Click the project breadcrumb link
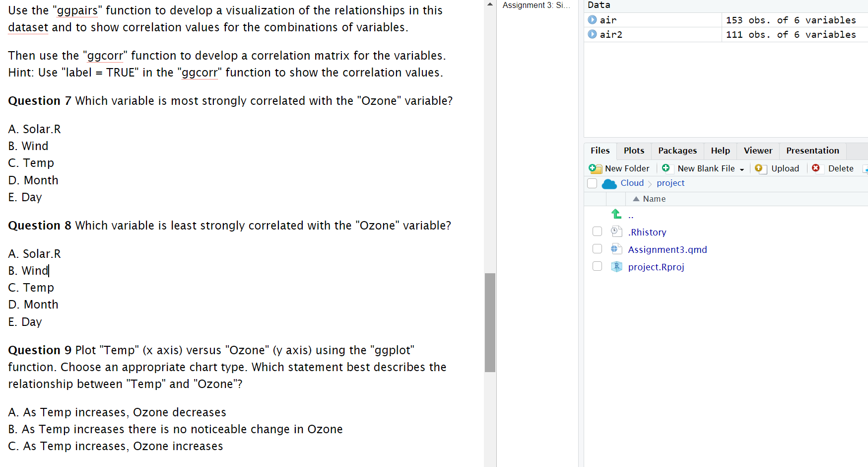Viewport: 868px width, 467px height. 670,183
